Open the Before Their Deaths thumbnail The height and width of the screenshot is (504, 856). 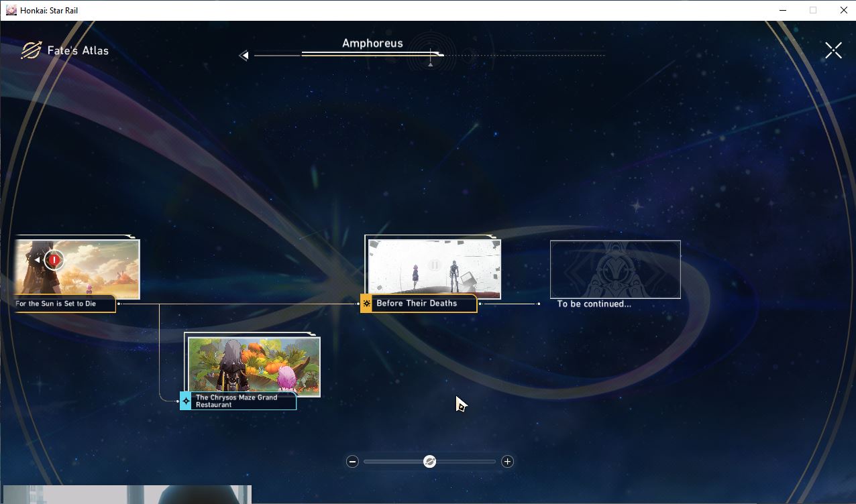point(434,268)
